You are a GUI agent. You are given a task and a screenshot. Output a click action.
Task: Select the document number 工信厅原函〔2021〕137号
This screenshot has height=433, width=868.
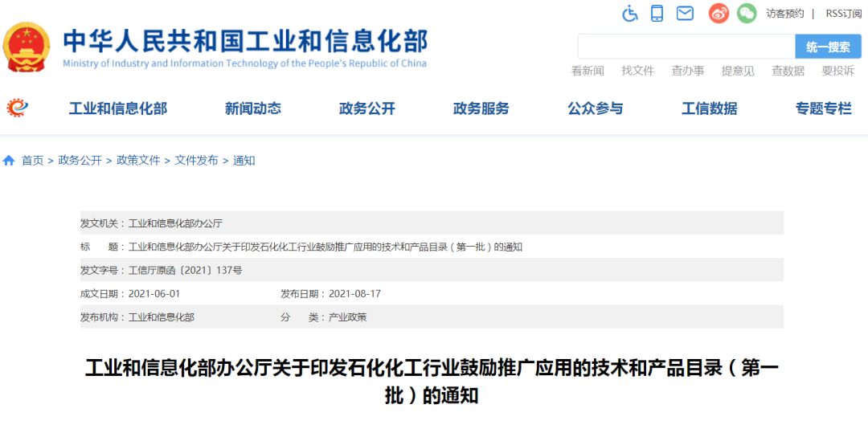coord(186,271)
